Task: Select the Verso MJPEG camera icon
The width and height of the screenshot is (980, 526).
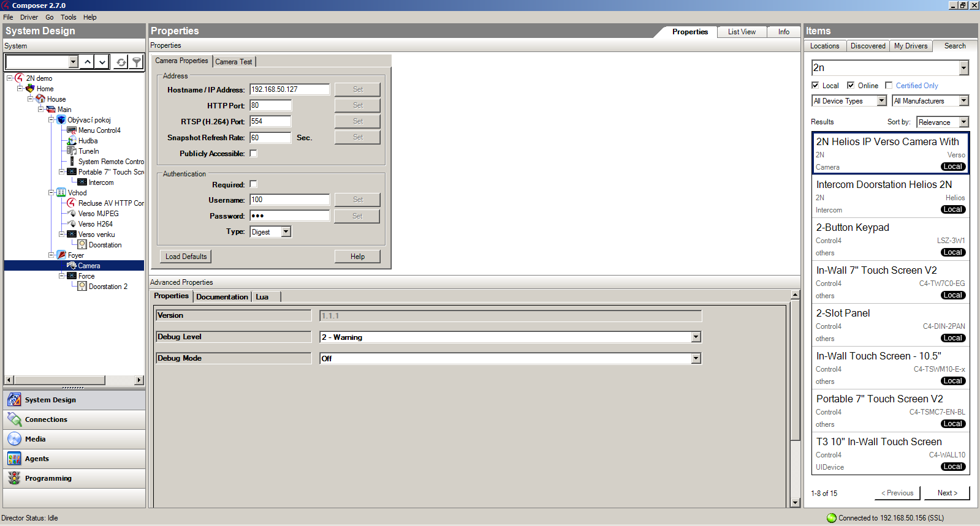Action: pyautogui.click(x=72, y=214)
